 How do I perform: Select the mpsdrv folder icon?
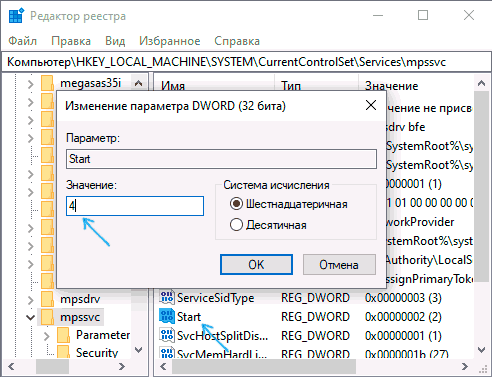click(47, 299)
